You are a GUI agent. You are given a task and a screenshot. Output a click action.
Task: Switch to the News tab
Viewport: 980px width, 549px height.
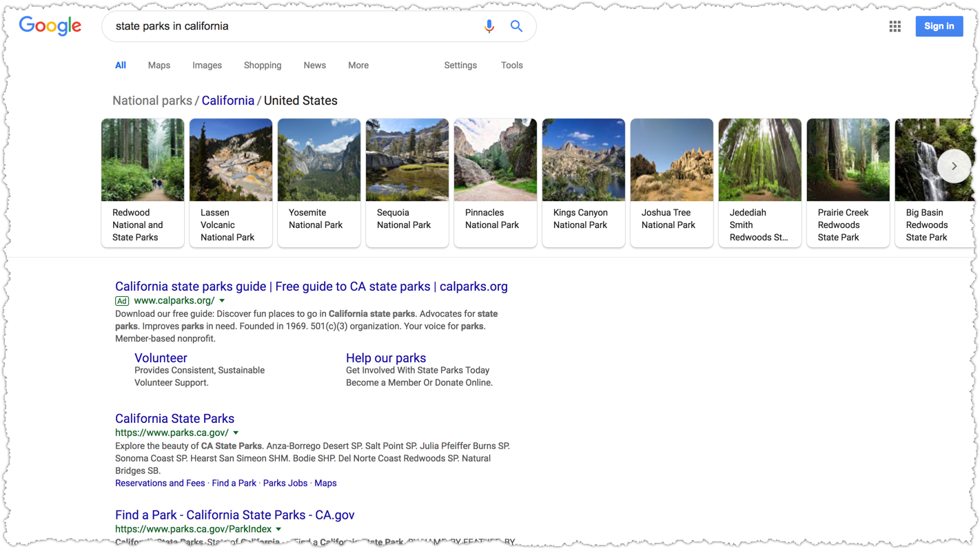coord(314,65)
